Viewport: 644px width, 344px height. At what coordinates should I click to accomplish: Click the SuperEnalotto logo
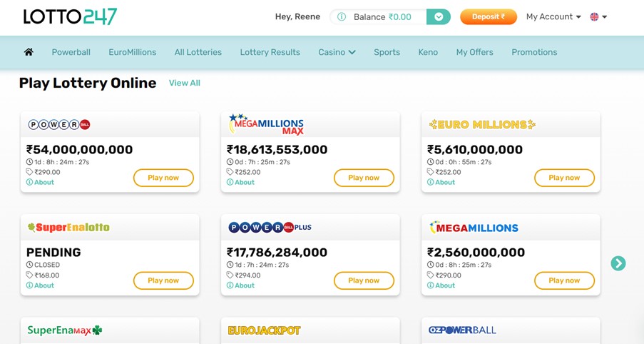[x=68, y=227]
